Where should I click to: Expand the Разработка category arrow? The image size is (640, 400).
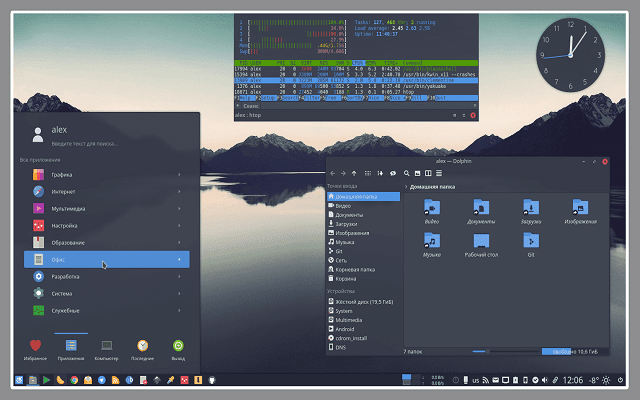tap(179, 277)
